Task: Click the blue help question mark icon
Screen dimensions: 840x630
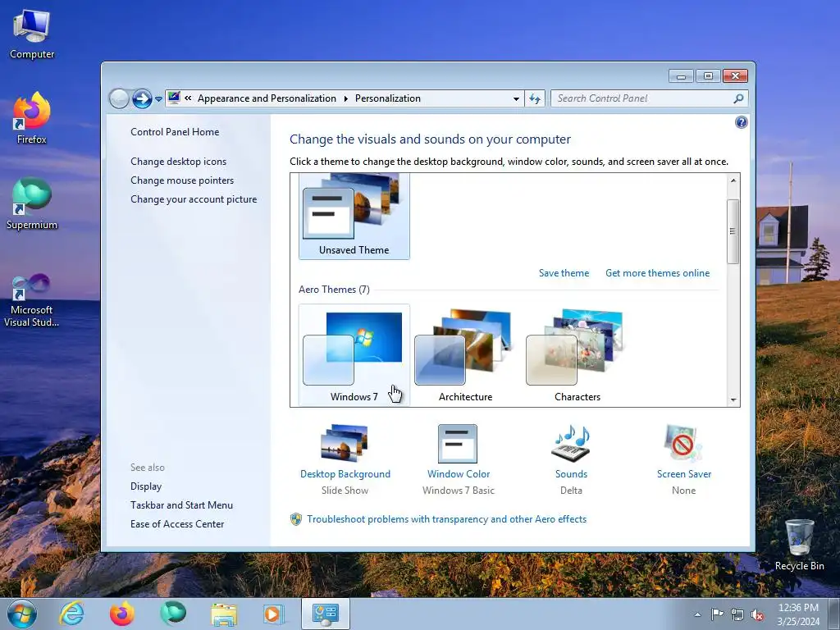Action: point(741,123)
